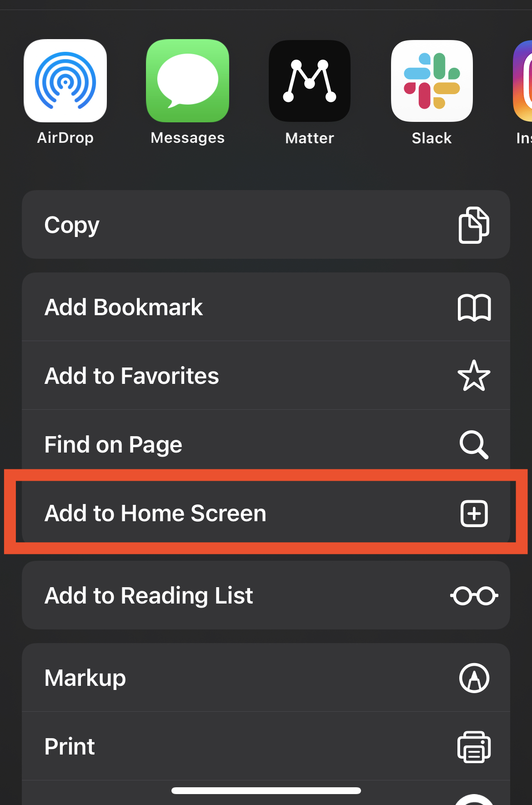532x805 pixels.
Task: Tap the star favorites icon
Action: 474,376
